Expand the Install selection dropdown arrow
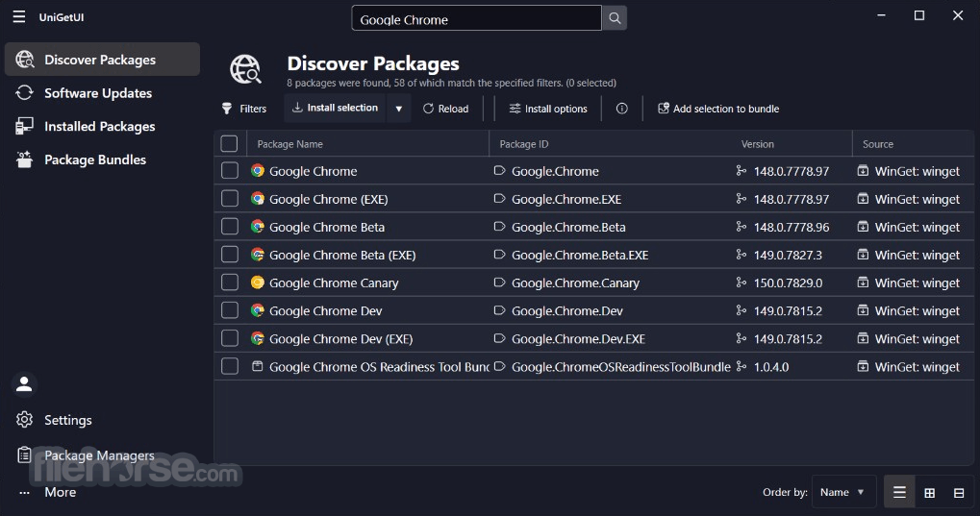This screenshot has width=980, height=516. 399,108
